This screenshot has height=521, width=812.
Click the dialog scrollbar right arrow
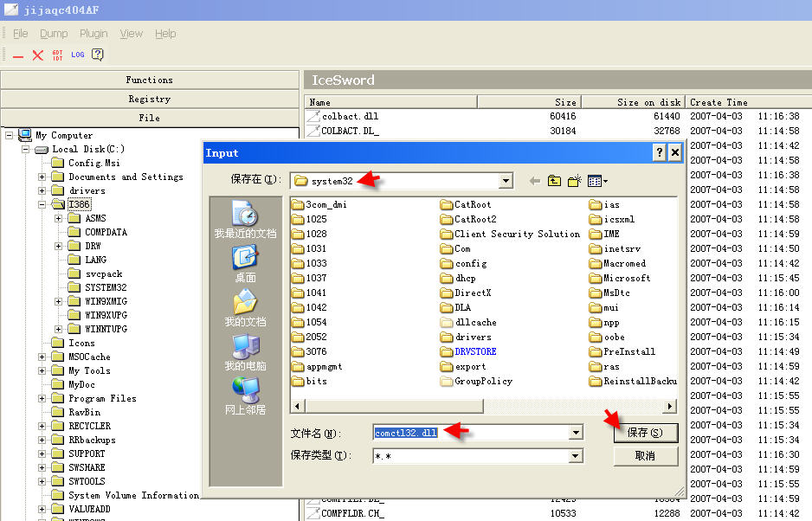(669, 406)
